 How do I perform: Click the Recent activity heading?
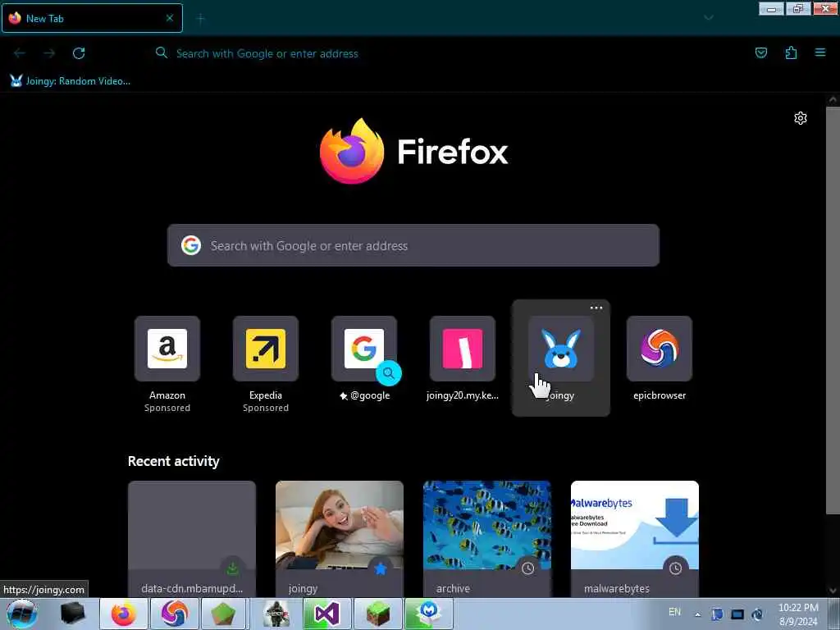[174, 461]
